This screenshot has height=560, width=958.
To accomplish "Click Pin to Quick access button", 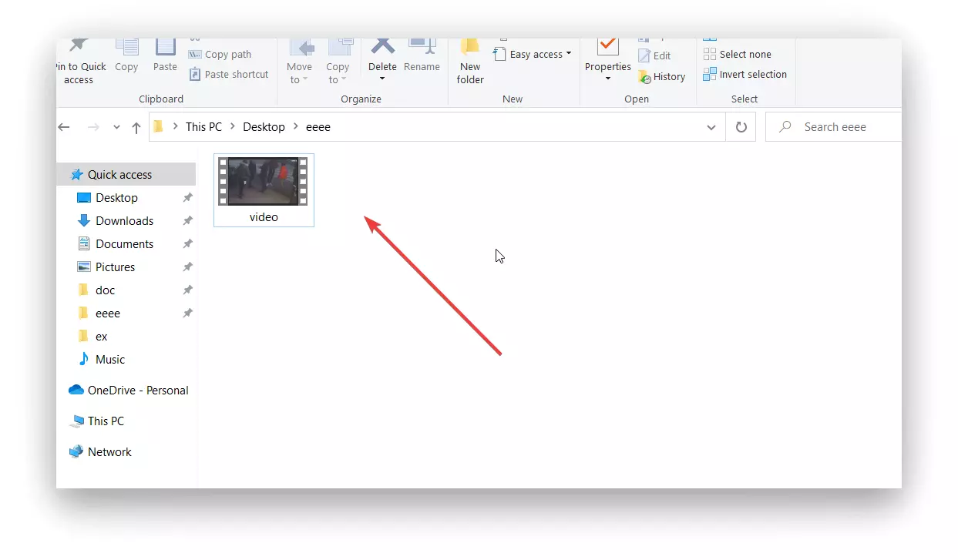I will coord(80,62).
